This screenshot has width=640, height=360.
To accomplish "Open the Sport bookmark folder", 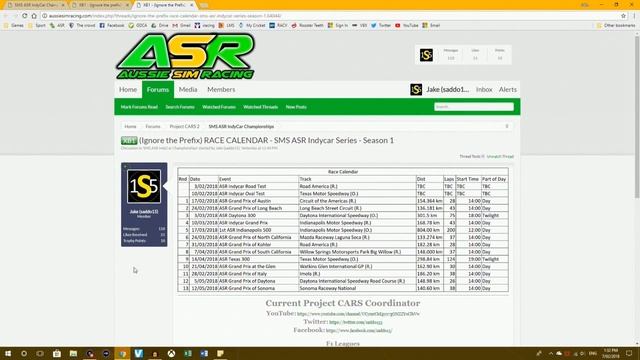I will tap(37, 25).
